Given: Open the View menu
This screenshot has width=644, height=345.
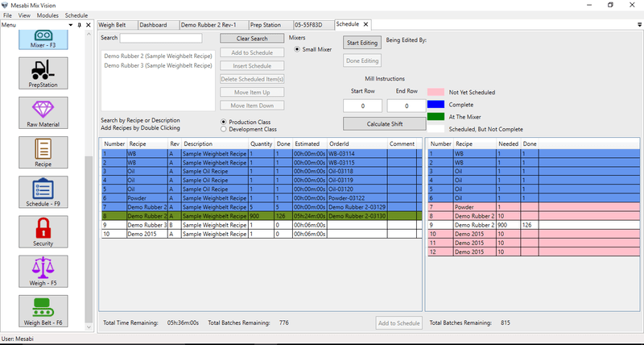Looking at the screenshot, I should (x=24, y=15).
